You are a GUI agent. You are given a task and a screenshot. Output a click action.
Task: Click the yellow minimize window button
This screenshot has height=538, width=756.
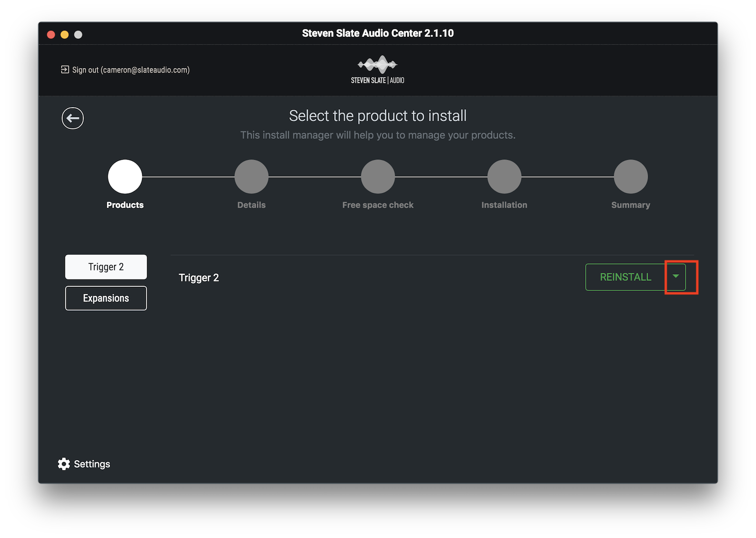coord(64,34)
